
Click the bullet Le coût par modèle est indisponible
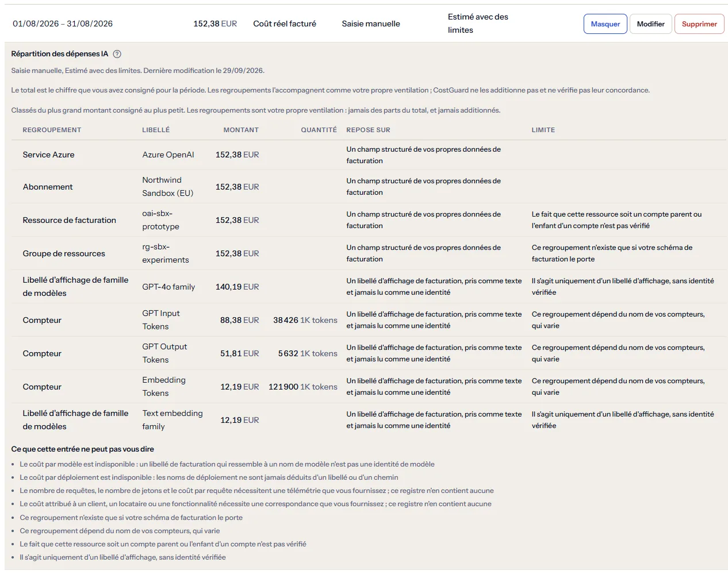pyautogui.click(x=227, y=464)
